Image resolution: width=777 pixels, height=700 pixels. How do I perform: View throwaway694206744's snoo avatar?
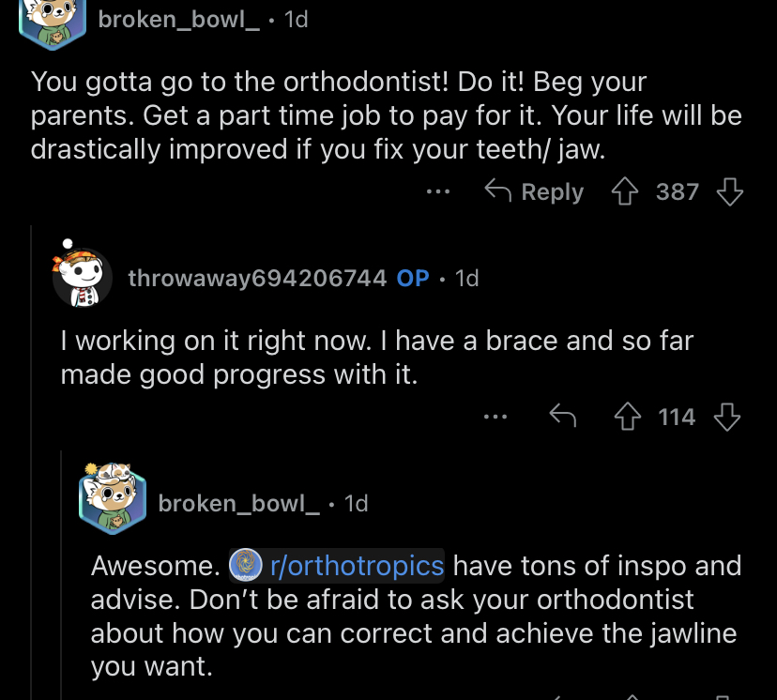tap(81, 276)
